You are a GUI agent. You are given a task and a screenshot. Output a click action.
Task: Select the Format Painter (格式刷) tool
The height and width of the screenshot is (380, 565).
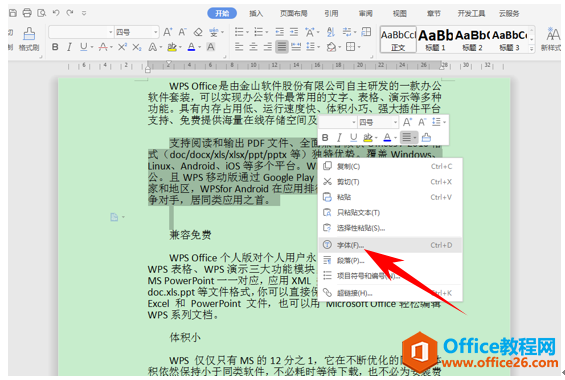(29, 39)
